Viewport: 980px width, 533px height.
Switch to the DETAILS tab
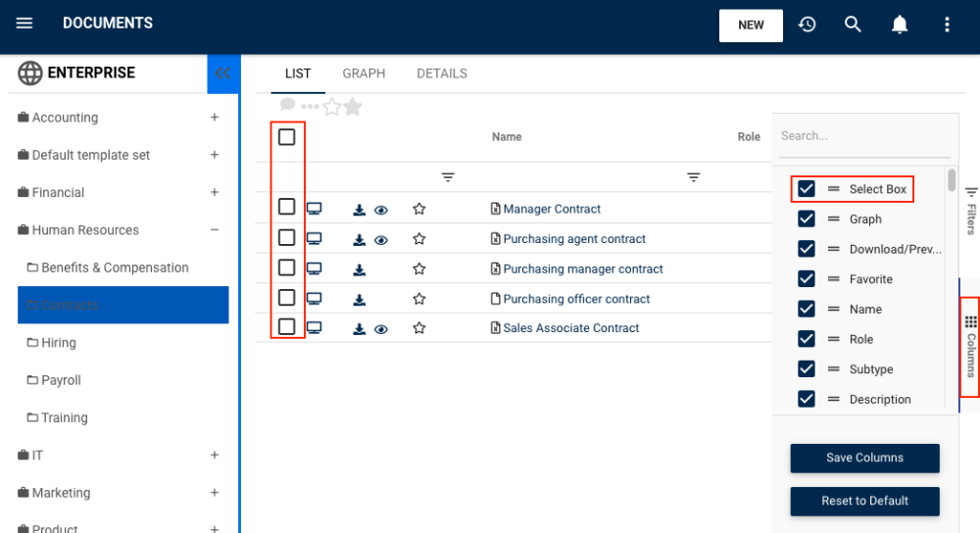coord(442,73)
